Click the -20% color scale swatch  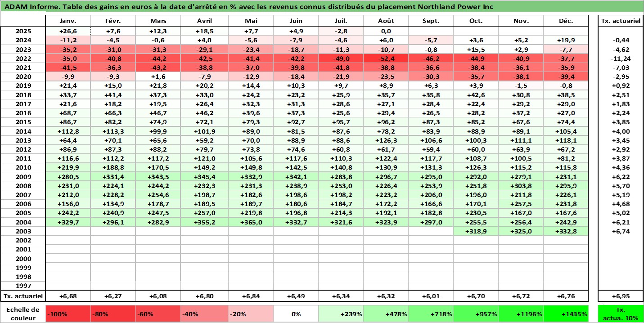pyautogui.click(x=251, y=314)
